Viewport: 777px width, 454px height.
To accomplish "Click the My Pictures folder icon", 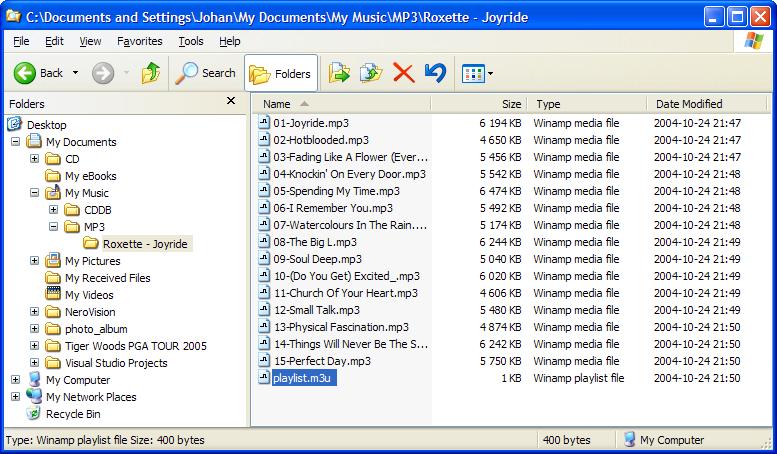I will tap(53, 261).
